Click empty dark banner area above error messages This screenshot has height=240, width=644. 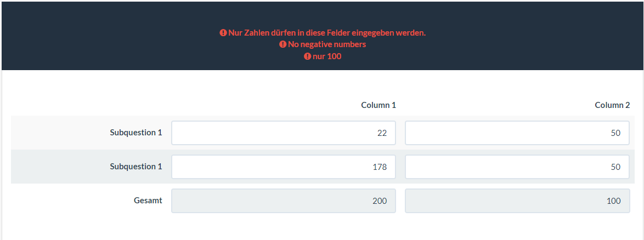(322, 14)
